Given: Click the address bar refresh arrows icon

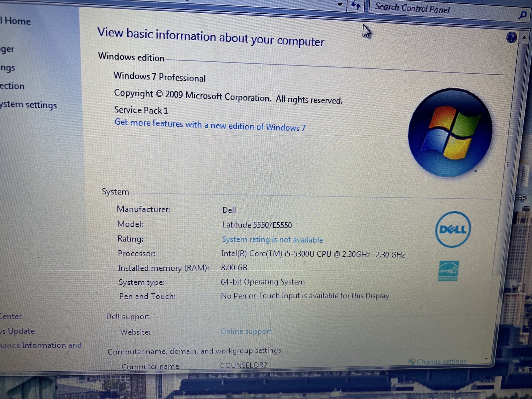Looking at the screenshot, I should 356,6.
